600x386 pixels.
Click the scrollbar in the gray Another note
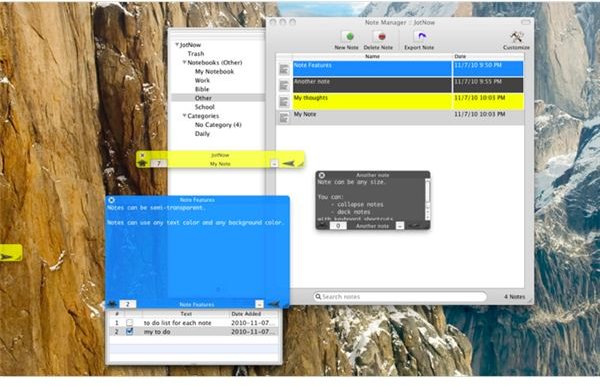tap(427, 200)
